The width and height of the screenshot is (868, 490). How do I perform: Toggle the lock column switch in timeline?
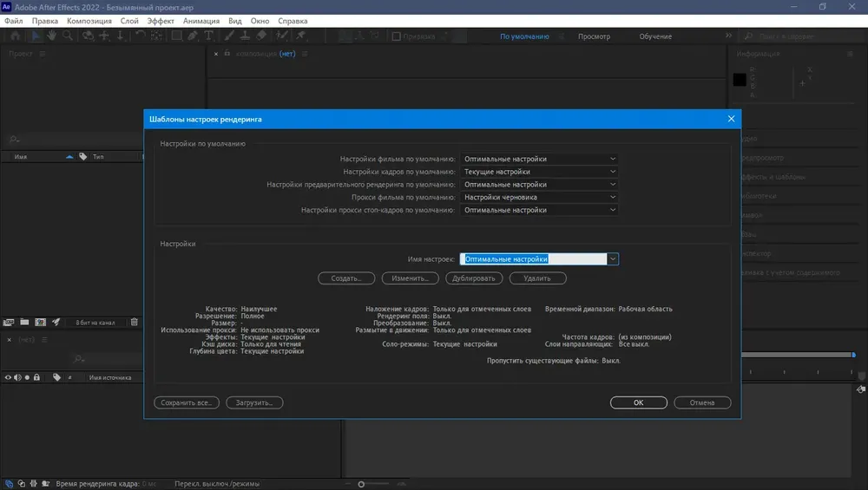coord(36,377)
